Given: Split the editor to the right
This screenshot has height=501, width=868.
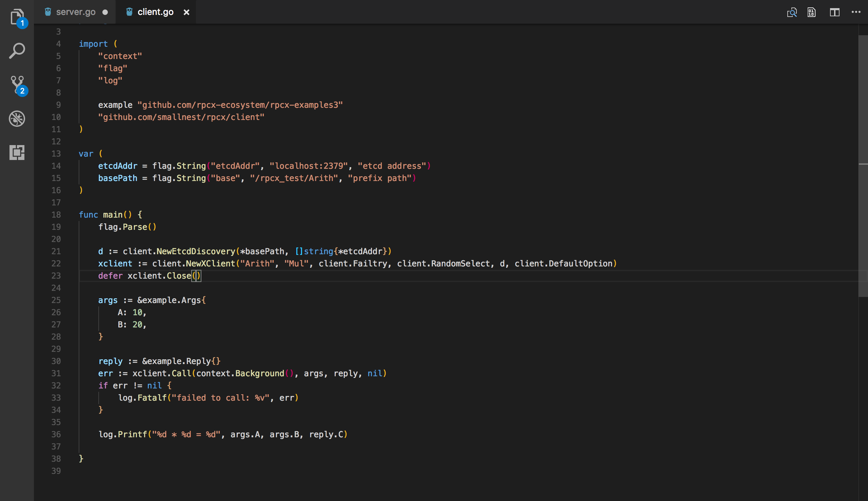Looking at the screenshot, I should (x=834, y=13).
